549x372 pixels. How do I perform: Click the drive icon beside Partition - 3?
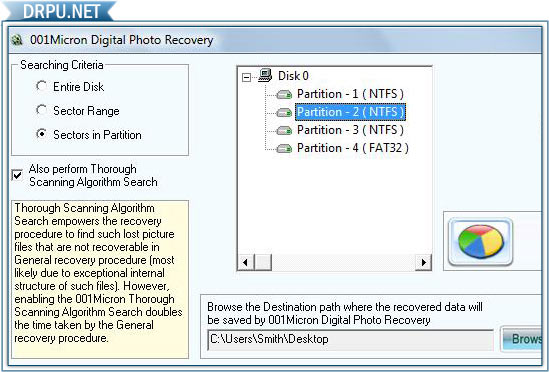point(284,131)
